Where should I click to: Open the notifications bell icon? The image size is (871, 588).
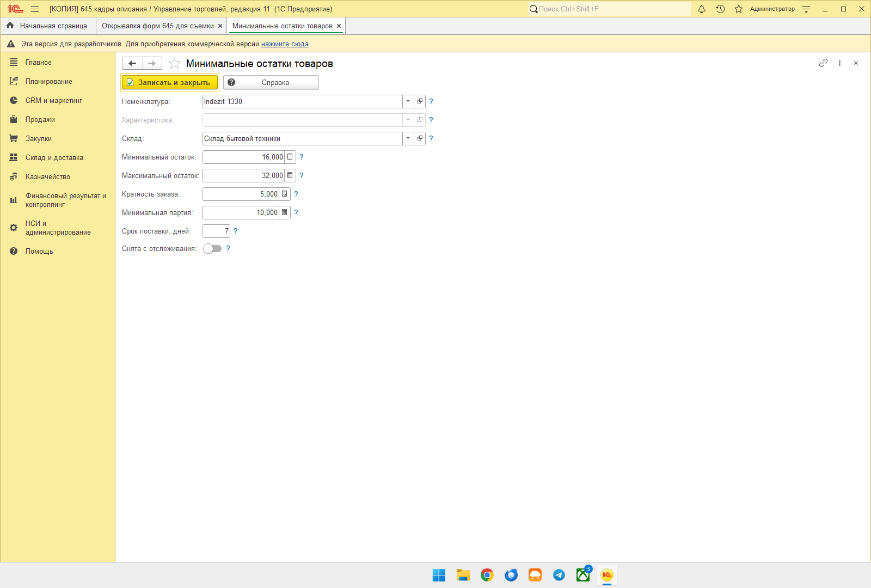pyautogui.click(x=702, y=9)
